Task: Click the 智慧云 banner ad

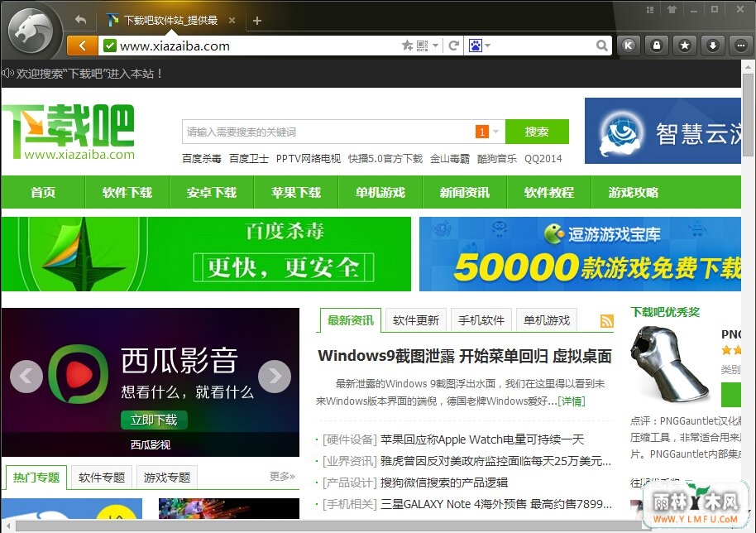Action: click(663, 132)
